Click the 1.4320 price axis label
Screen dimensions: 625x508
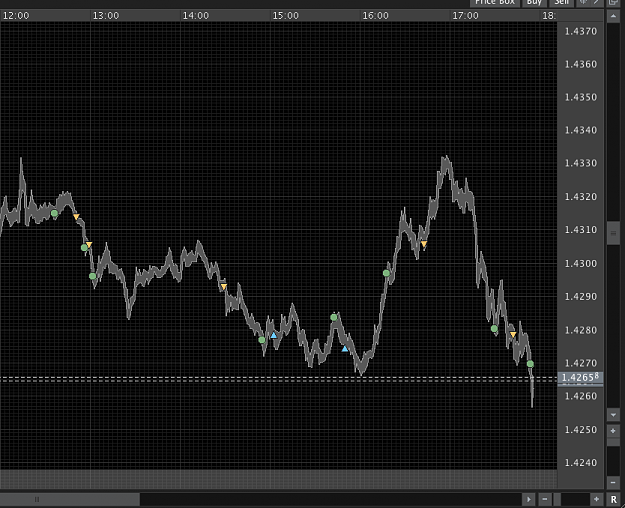point(581,197)
